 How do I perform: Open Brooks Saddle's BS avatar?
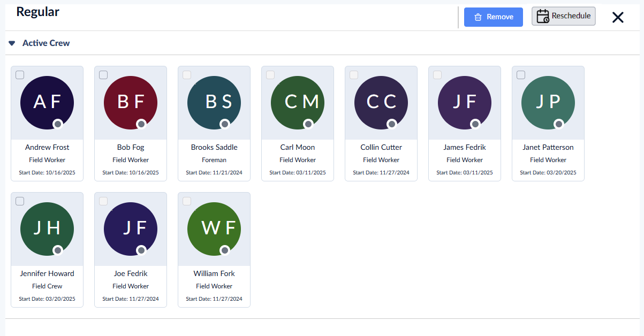[214, 102]
